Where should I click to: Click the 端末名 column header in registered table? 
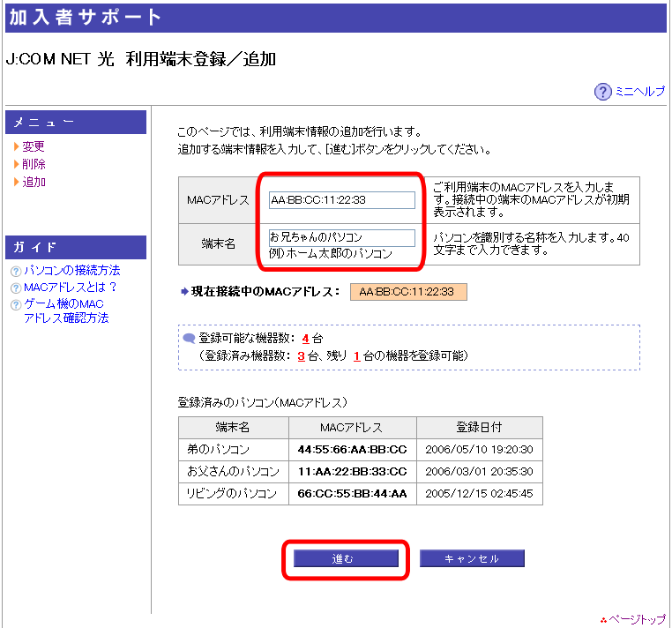234,428
